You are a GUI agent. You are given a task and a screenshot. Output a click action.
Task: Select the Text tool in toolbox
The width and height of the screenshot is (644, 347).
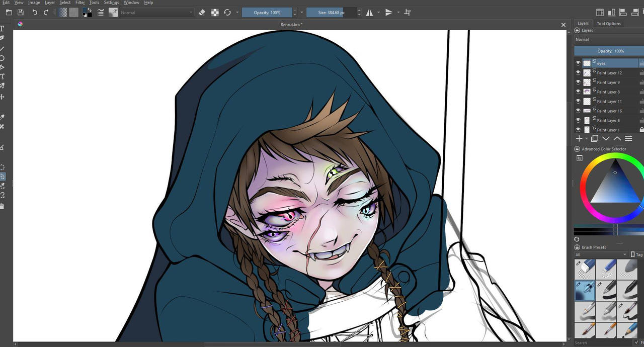point(2,29)
